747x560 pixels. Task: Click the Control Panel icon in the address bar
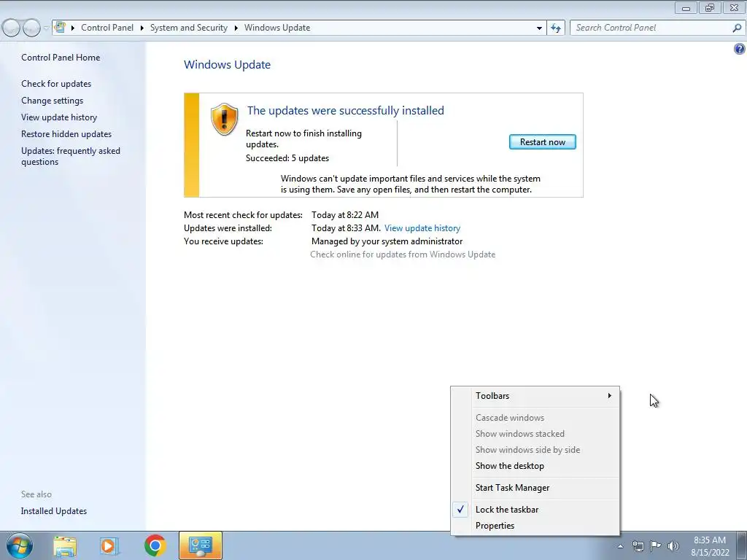pyautogui.click(x=60, y=27)
